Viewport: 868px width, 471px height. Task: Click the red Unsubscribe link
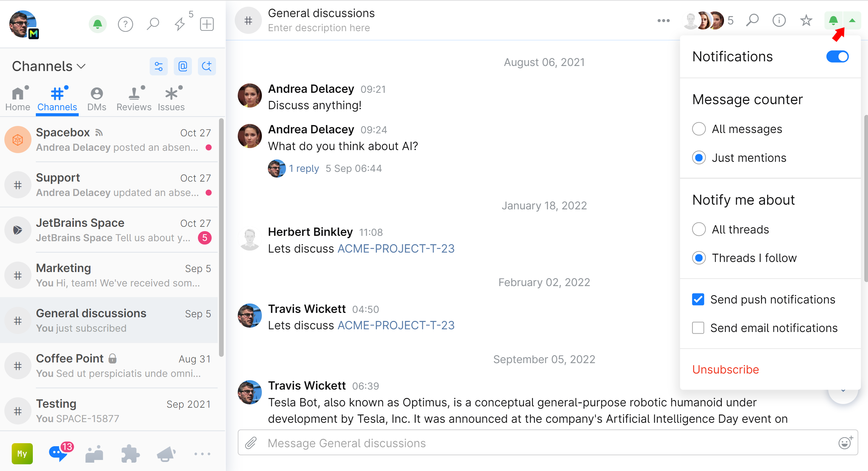(725, 369)
